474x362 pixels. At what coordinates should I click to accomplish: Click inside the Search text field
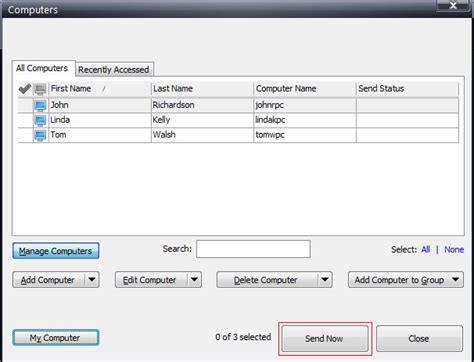pos(253,249)
